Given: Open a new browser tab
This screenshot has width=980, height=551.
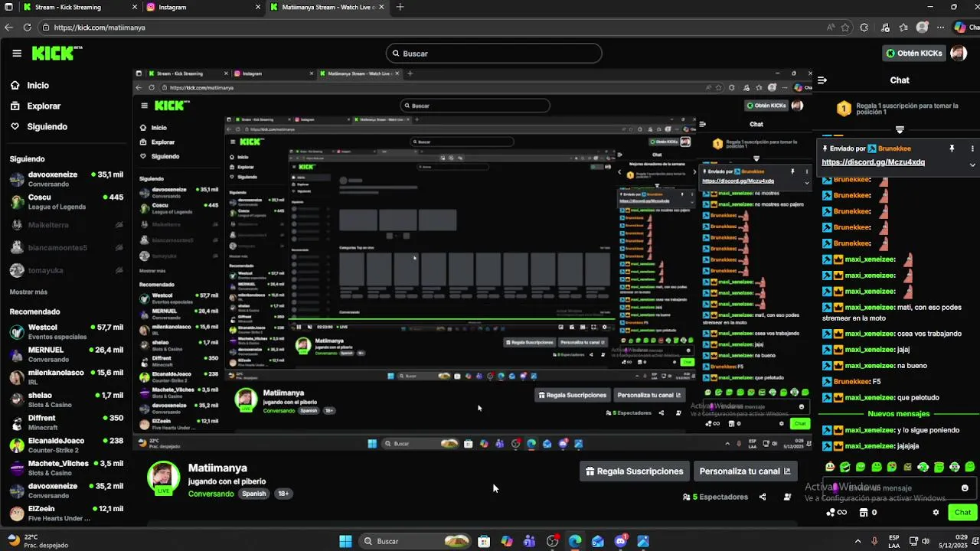Looking at the screenshot, I should [400, 7].
